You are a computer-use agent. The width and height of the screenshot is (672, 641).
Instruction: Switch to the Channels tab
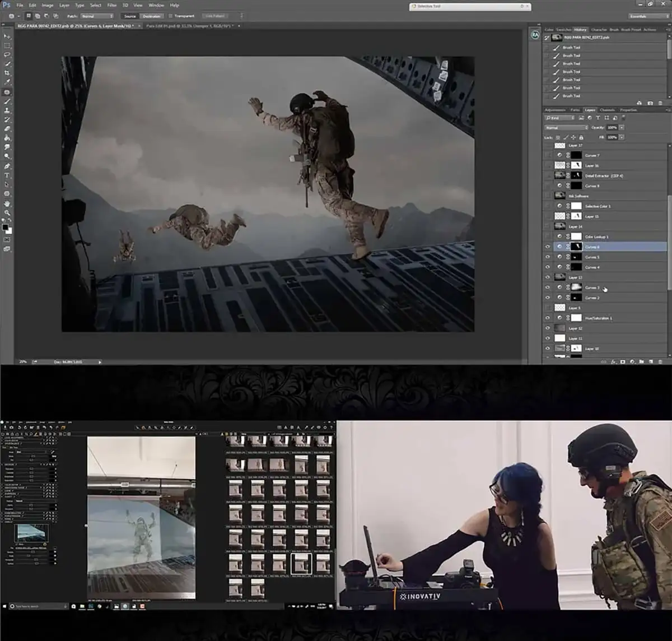[x=607, y=110]
